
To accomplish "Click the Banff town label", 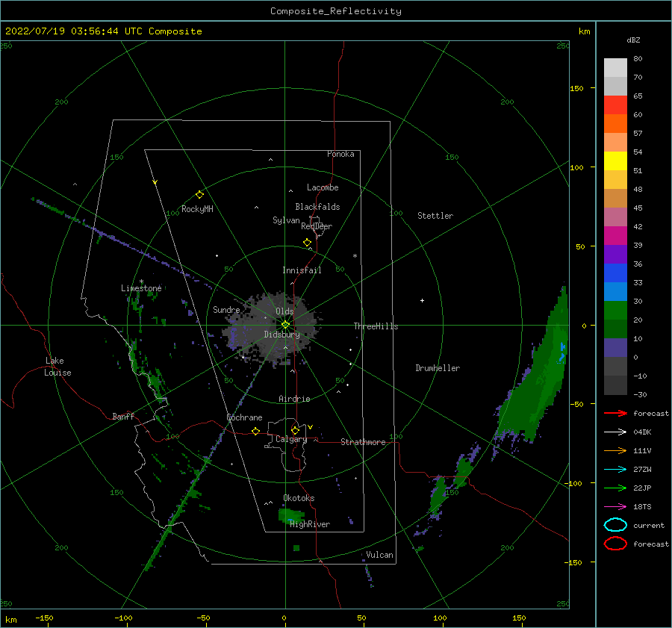I will (123, 416).
